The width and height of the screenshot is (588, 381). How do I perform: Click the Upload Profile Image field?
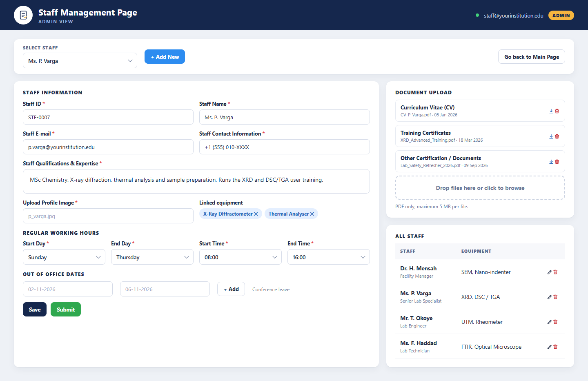click(108, 216)
